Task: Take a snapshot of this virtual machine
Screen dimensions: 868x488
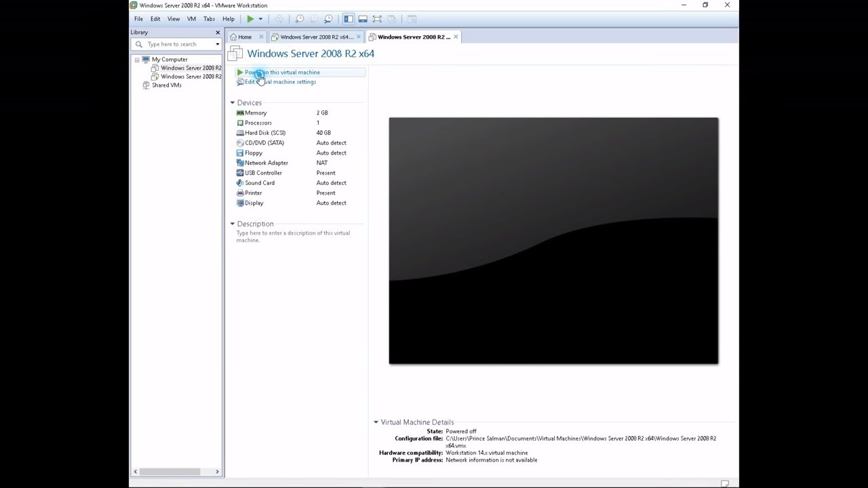Action: pyautogui.click(x=299, y=19)
